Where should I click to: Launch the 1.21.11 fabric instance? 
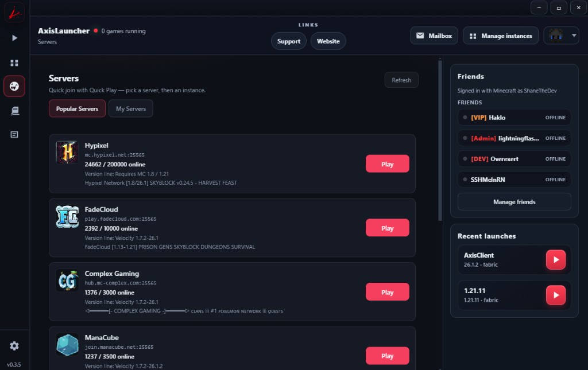click(x=556, y=295)
